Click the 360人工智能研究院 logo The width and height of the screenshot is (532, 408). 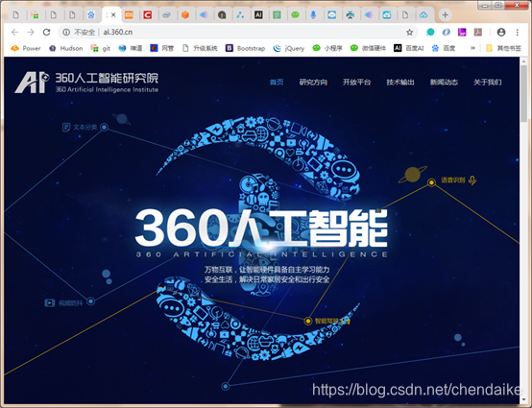[86, 82]
